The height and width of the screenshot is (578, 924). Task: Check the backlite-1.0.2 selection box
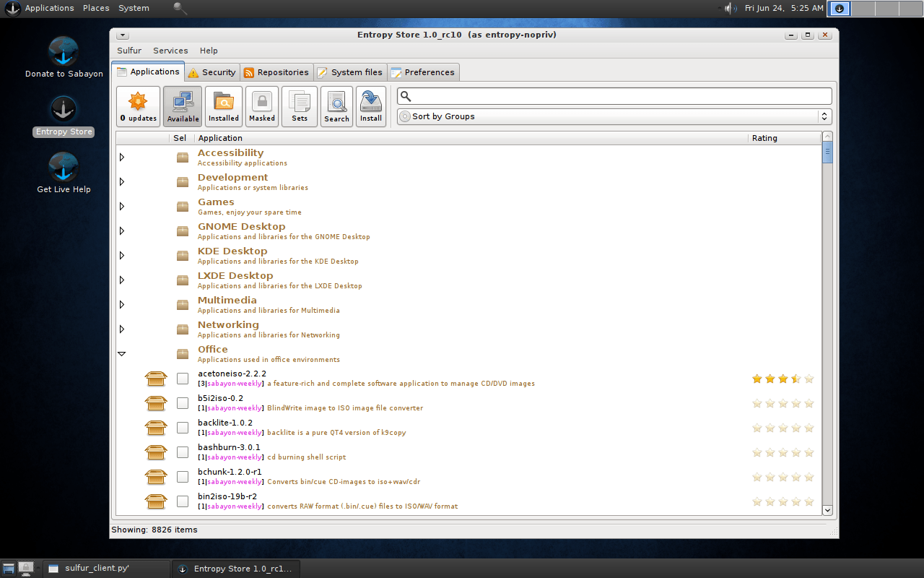pos(183,428)
